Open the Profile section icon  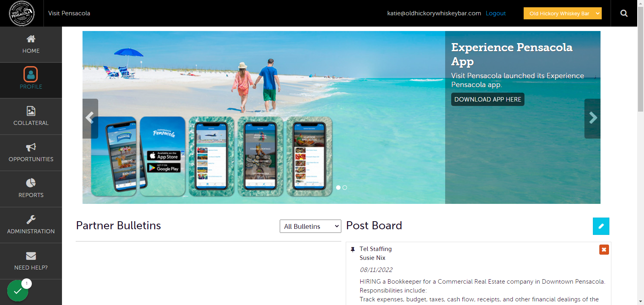pyautogui.click(x=31, y=75)
